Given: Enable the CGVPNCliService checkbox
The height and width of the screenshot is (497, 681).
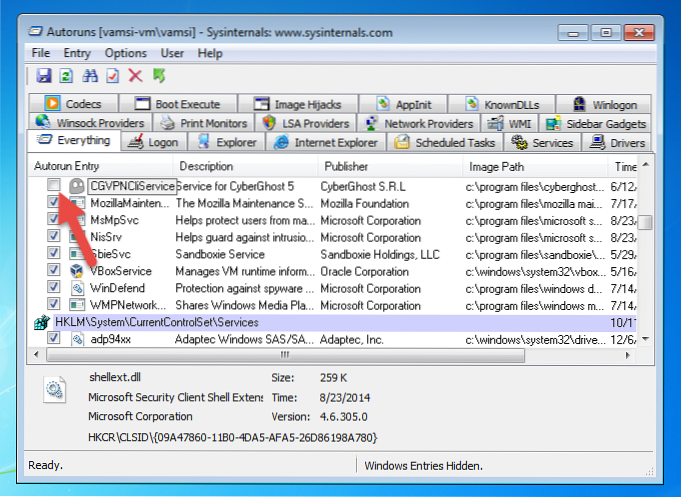Looking at the screenshot, I should click(53, 185).
